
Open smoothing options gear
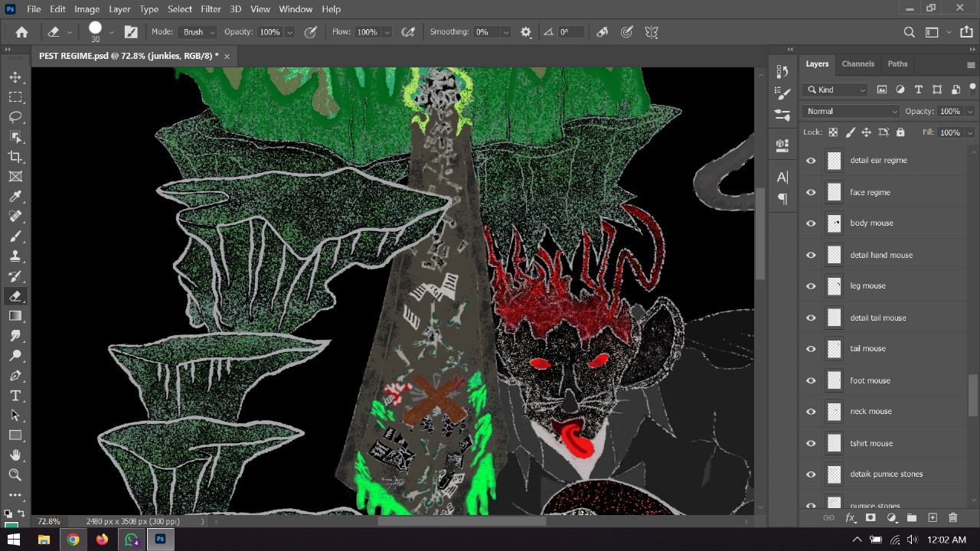(x=526, y=32)
